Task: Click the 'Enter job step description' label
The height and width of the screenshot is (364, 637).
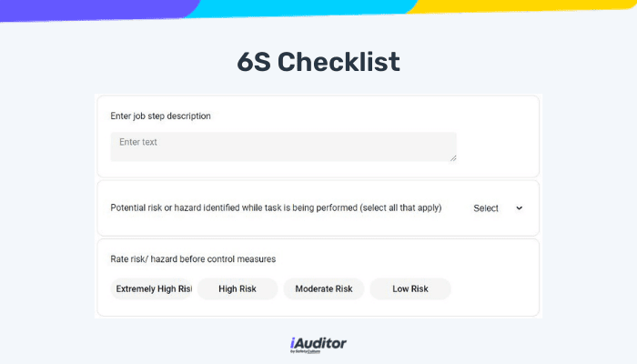Action: (160, 116)
